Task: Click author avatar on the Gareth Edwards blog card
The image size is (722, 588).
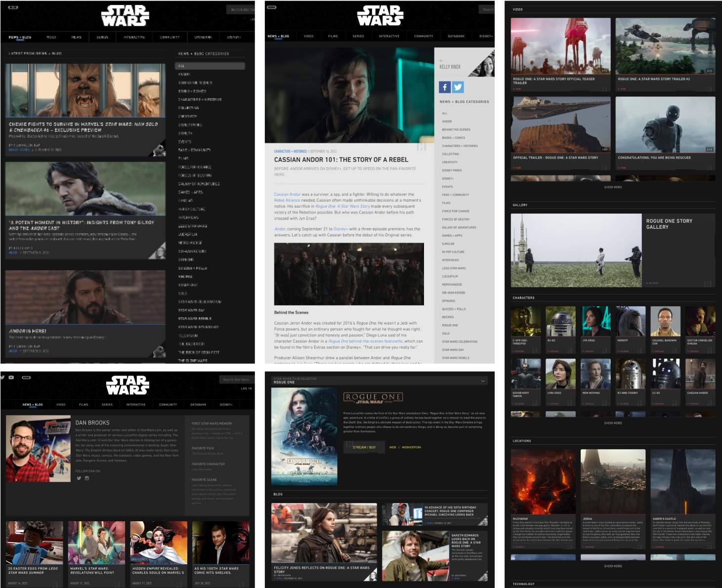Action: (483, 576)
